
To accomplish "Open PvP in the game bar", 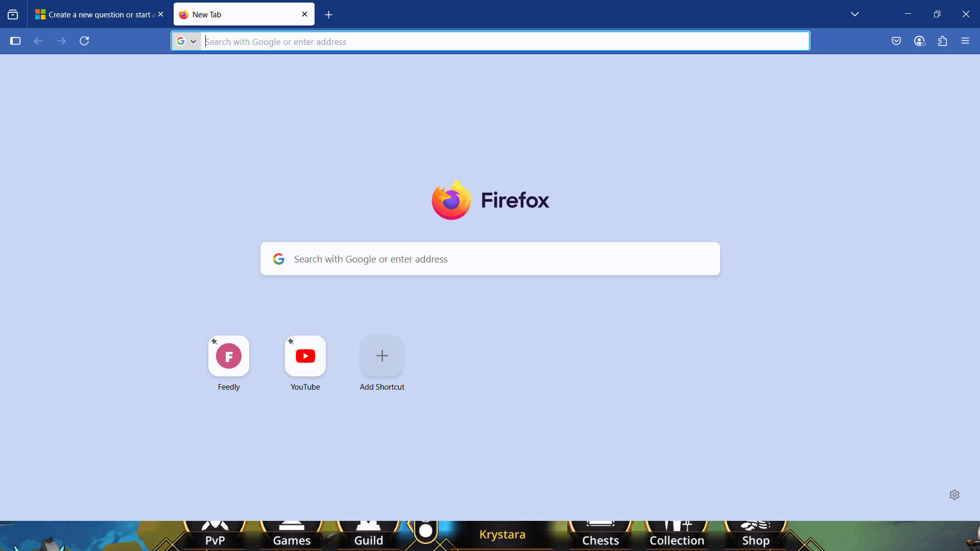I will click(215, 536).
